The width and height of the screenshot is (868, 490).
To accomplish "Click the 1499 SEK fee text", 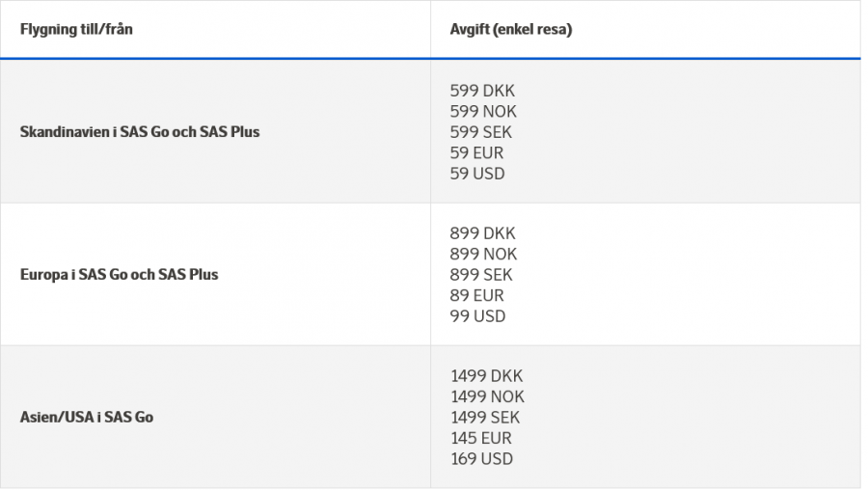I will [485, 418].
